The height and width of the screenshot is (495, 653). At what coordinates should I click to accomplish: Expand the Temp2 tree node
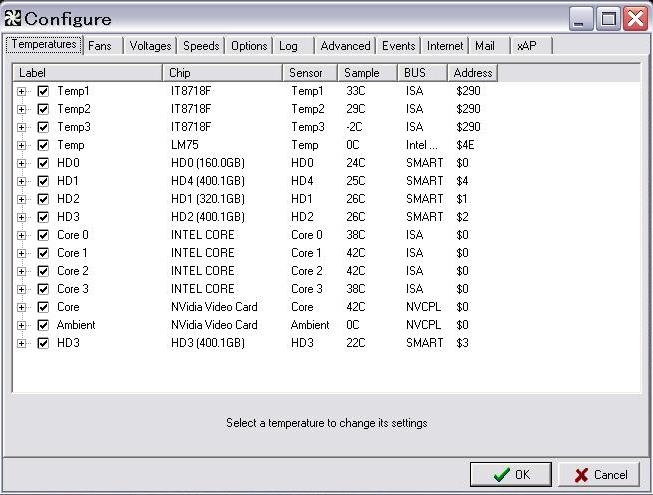click(21, 109)
